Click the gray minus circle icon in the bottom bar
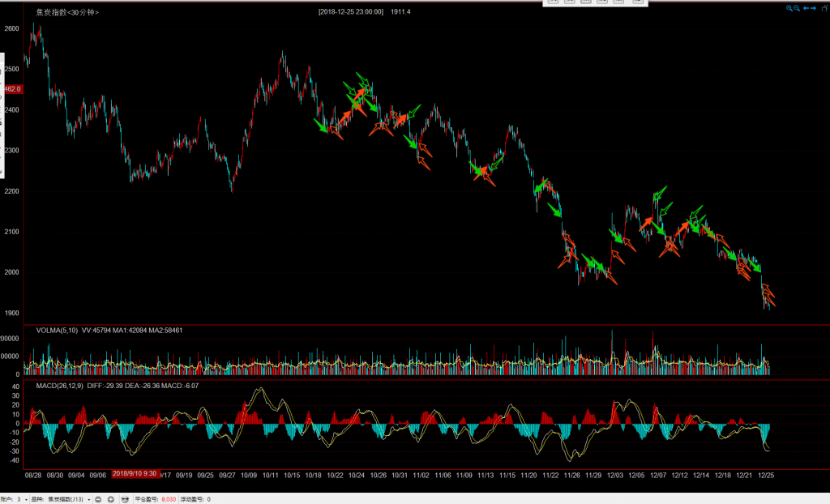 [98, 499]
